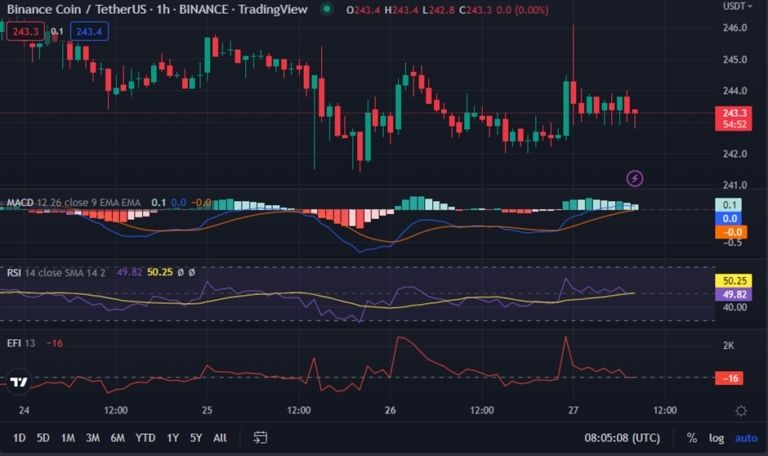Click the EFI -16 axis label
The image size is (768, 456).
(730, 378)
